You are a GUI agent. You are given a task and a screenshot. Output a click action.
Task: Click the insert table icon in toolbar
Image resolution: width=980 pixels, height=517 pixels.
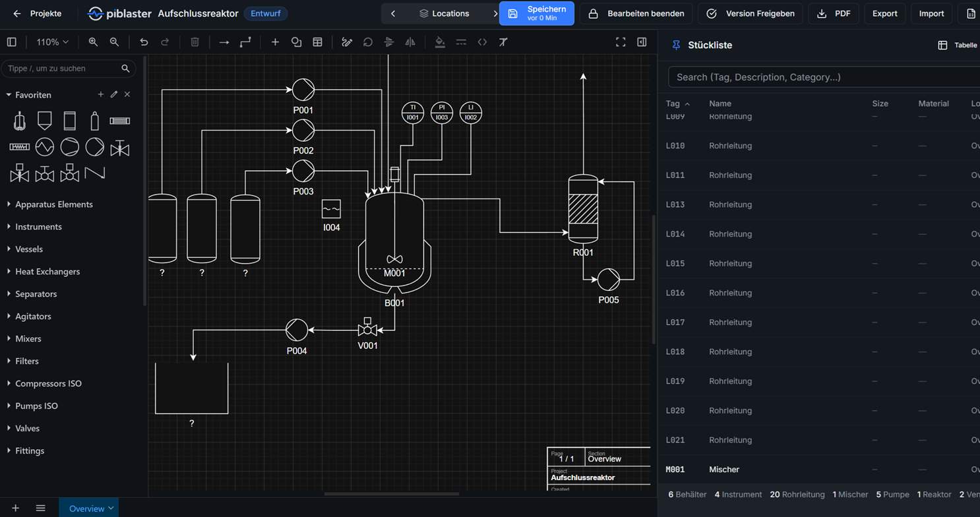[x=317, y=42]
